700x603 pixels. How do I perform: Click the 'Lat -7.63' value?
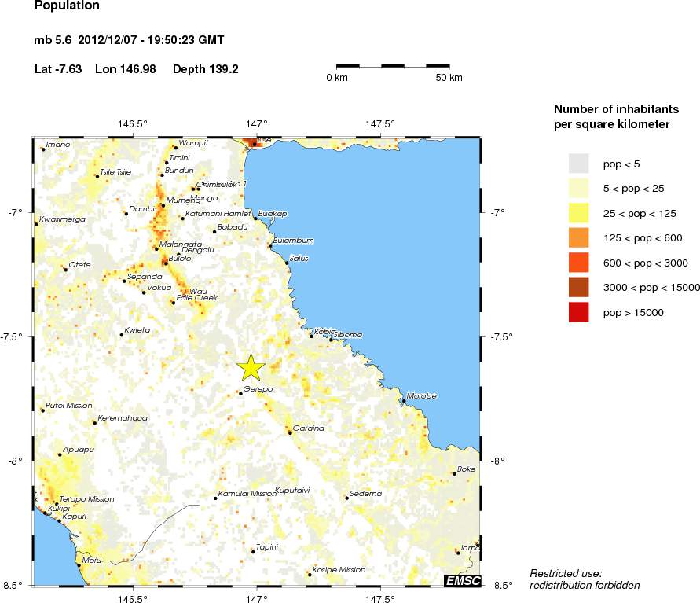click(x=58, y=69)
